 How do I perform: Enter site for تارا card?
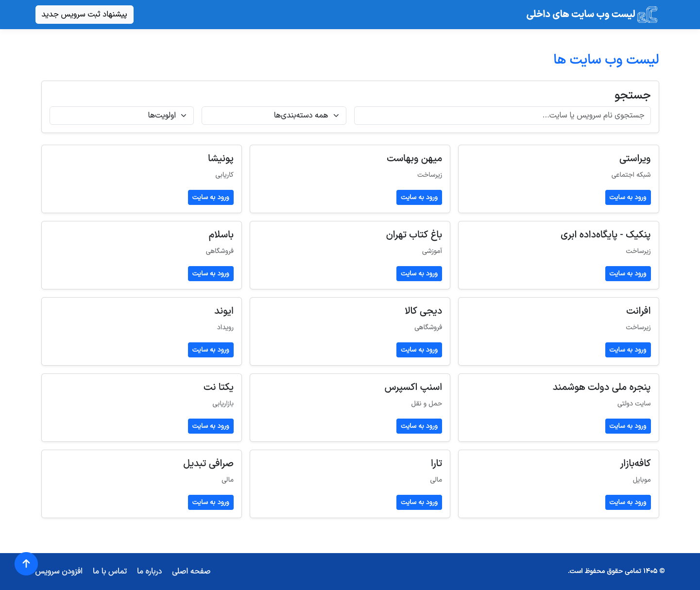click(x=419, y=502)
